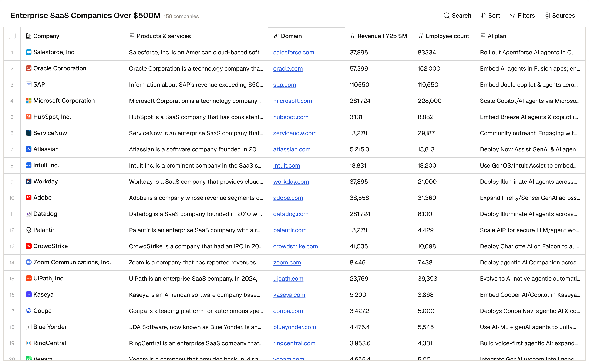Click Workday's products description cell

[x=196, y=182]
